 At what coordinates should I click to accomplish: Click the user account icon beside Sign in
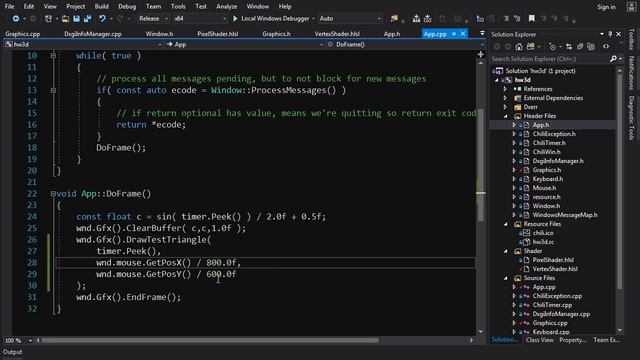pyautogui.click(x=631, y=7)
